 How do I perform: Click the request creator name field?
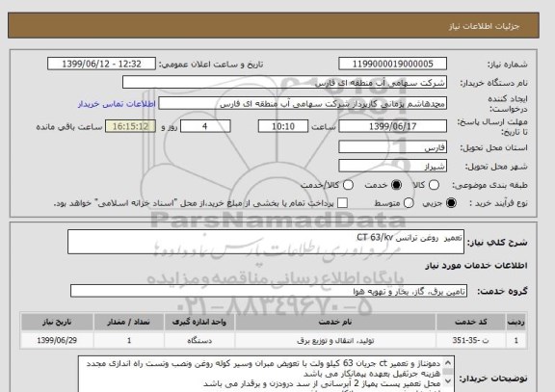303,104
